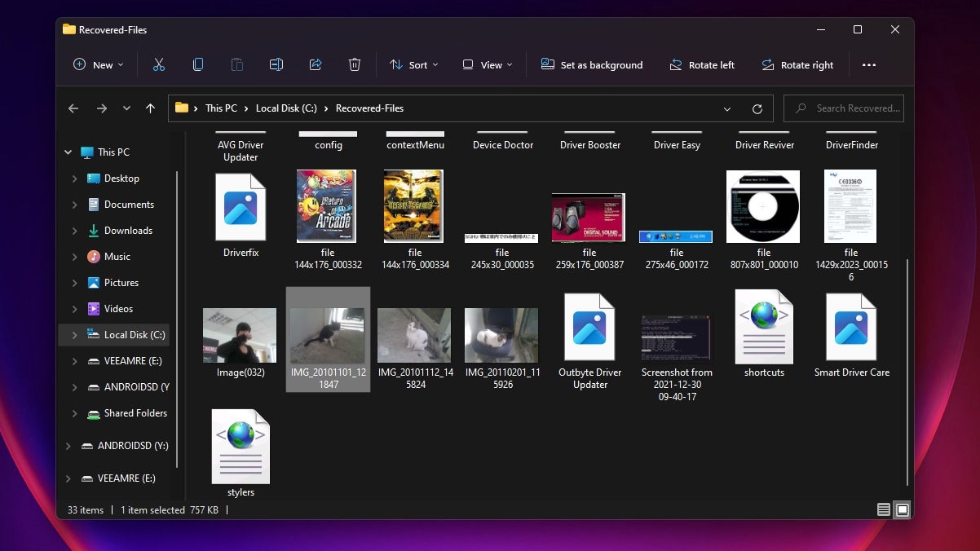Expand the Desktop tree node
980x551 pixels.
click(x=74, y=179)
